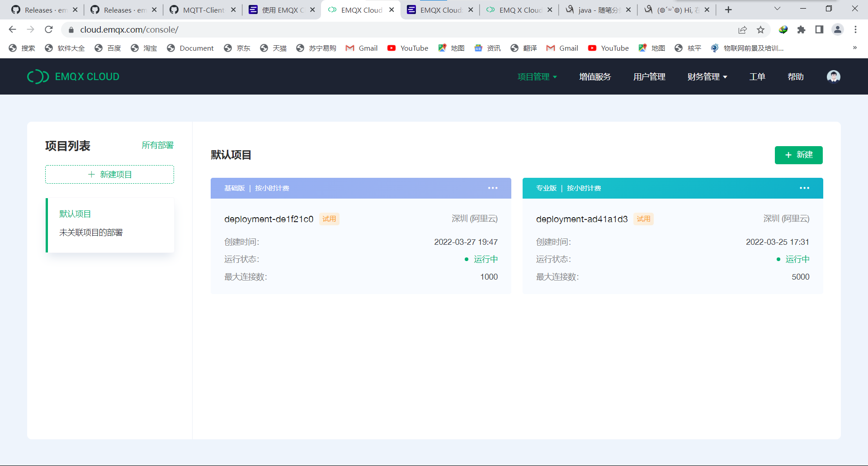This screenshot has width=868, height=466.
Task: Open the 资讯 bookmark
Action: pyautogui.click(x=487, y=48)
